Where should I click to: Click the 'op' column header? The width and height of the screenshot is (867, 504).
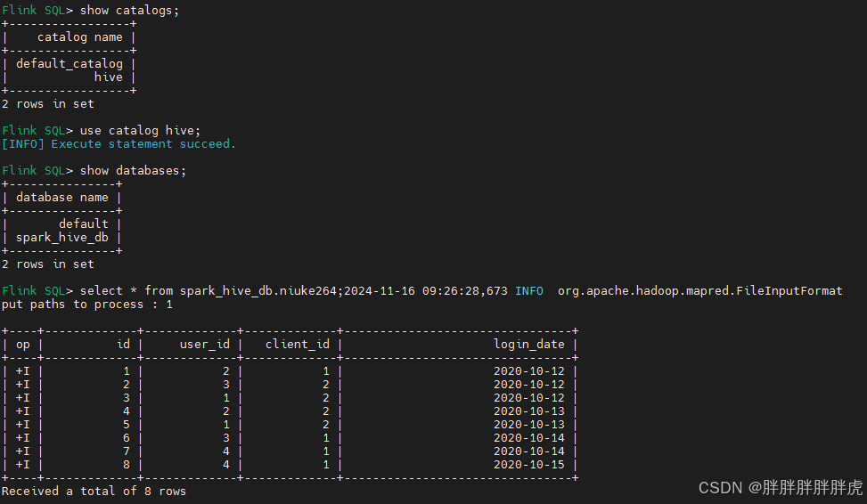22,345
